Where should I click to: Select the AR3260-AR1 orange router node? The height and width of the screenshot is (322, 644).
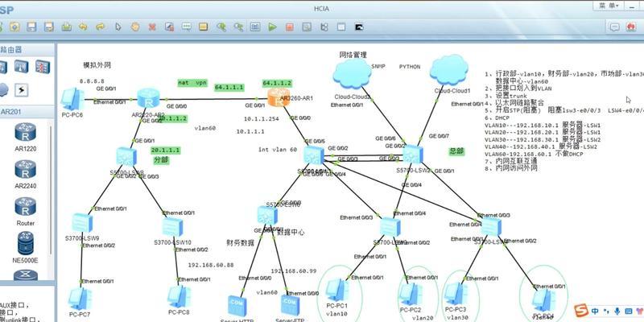click(x=278, y=98)
